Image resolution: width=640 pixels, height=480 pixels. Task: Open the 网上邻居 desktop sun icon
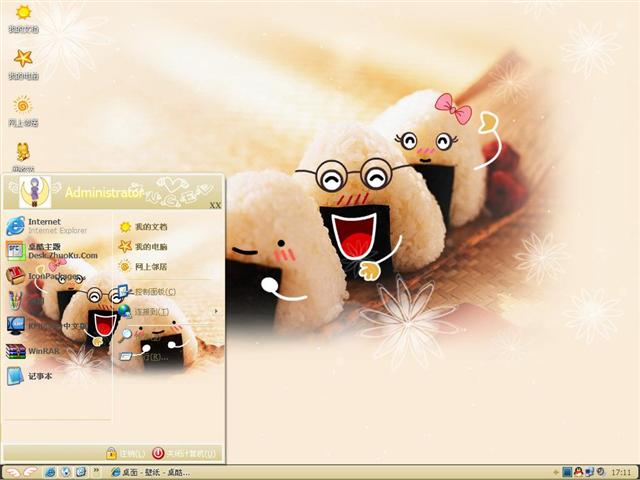(23, 111)
